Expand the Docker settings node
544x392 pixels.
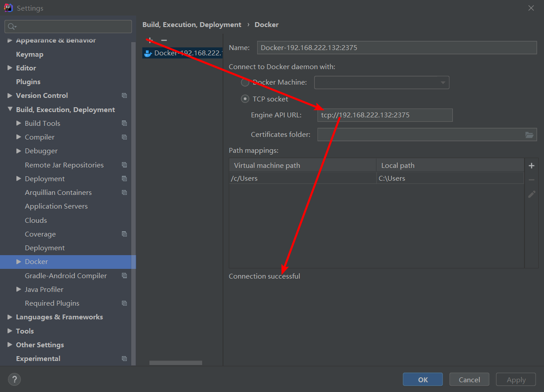[19, 262]
